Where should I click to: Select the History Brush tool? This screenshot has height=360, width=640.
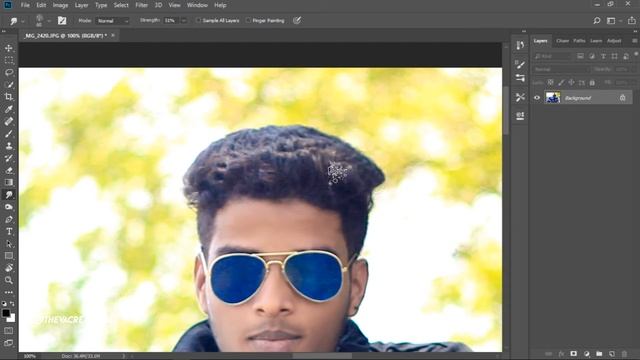(x=9, y=158)
